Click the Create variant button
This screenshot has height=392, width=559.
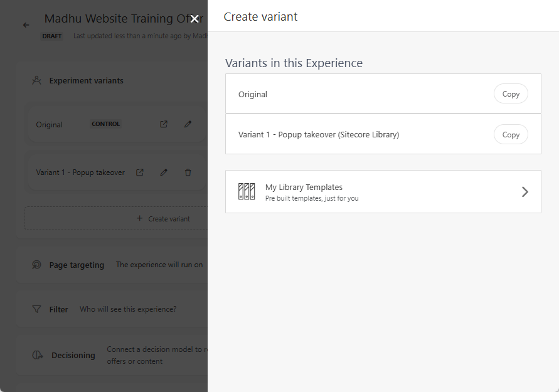tap(164, 218)
